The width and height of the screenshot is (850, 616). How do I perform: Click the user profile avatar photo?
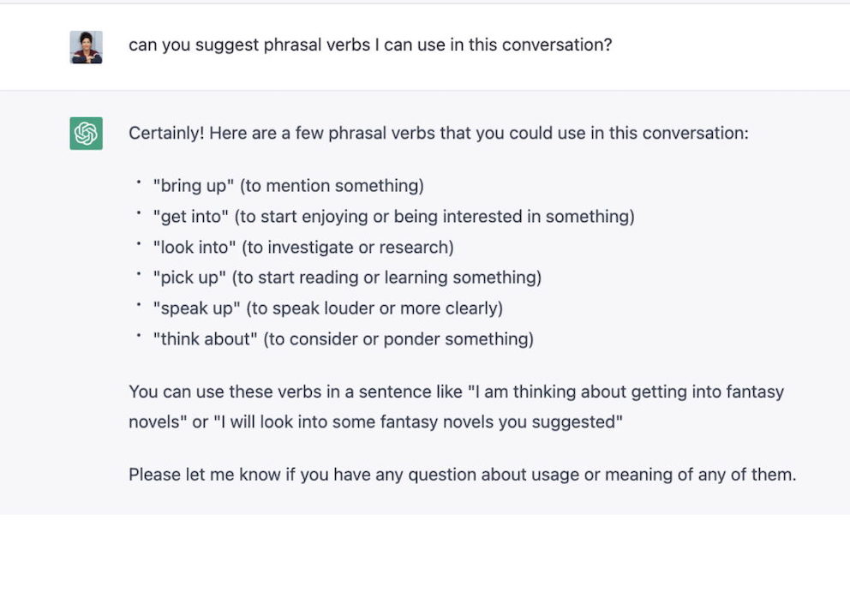coord(87,47)
